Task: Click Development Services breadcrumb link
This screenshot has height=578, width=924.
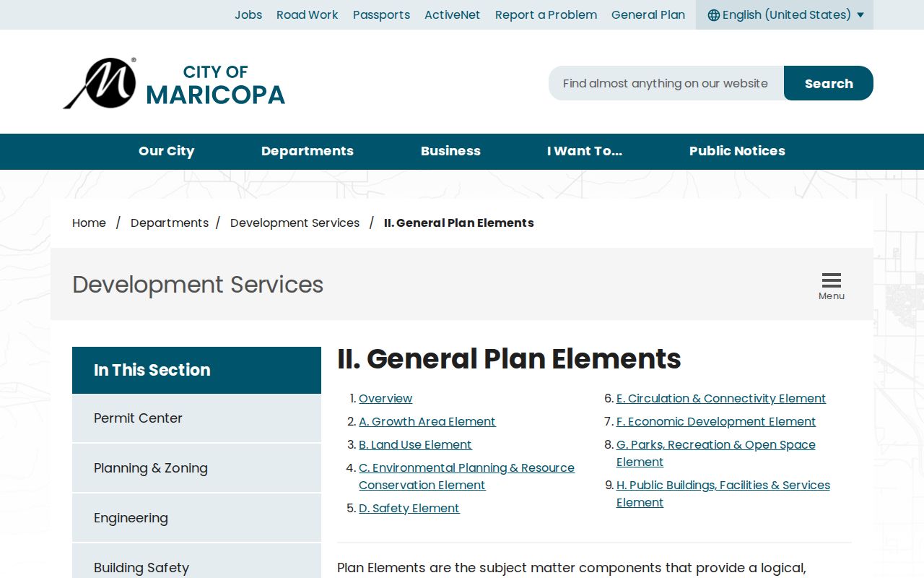Action: (x=295, y=223)
